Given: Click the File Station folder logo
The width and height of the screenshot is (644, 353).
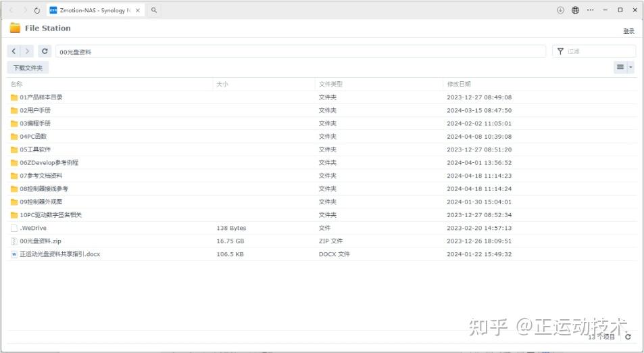Looking at the screenshot, I should click(15, 28).
